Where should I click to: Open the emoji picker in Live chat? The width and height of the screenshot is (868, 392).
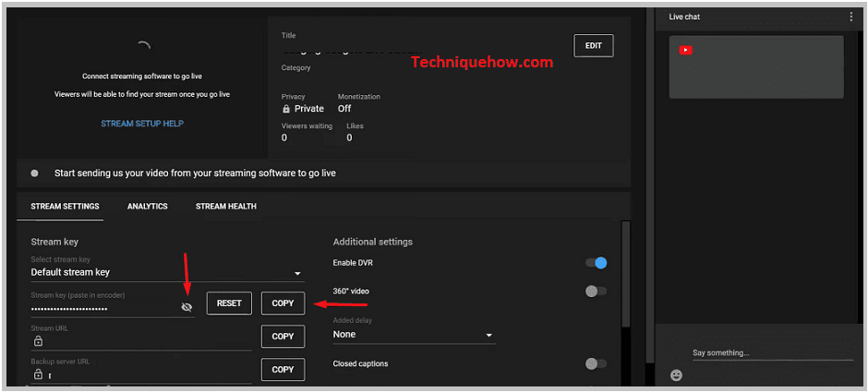coord(676,374)
